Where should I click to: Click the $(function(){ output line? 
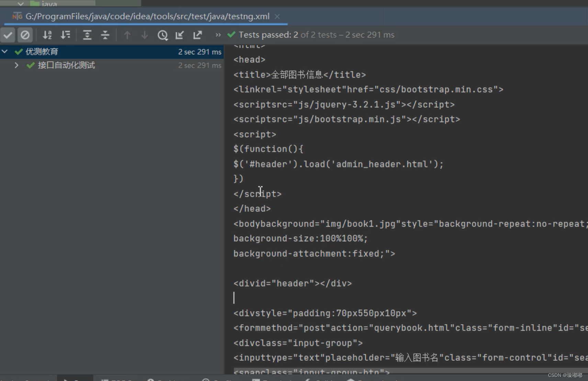pyautogui.click(x=268, y=149)
